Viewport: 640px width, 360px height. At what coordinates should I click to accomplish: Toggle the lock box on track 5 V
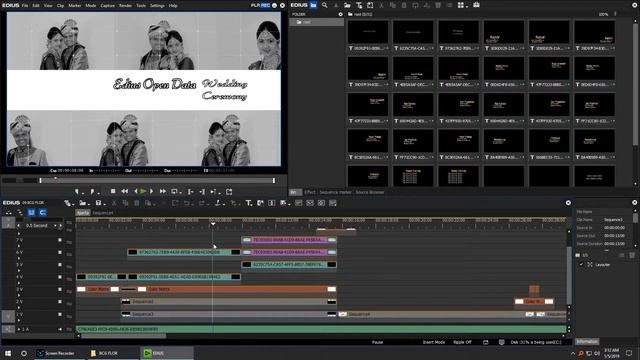(60, 264)
